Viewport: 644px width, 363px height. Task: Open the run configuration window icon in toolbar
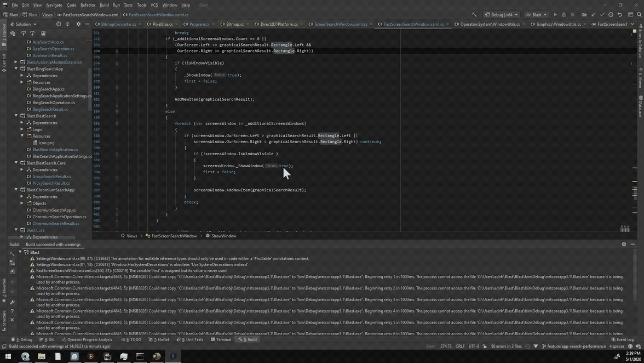coord(630,15)
